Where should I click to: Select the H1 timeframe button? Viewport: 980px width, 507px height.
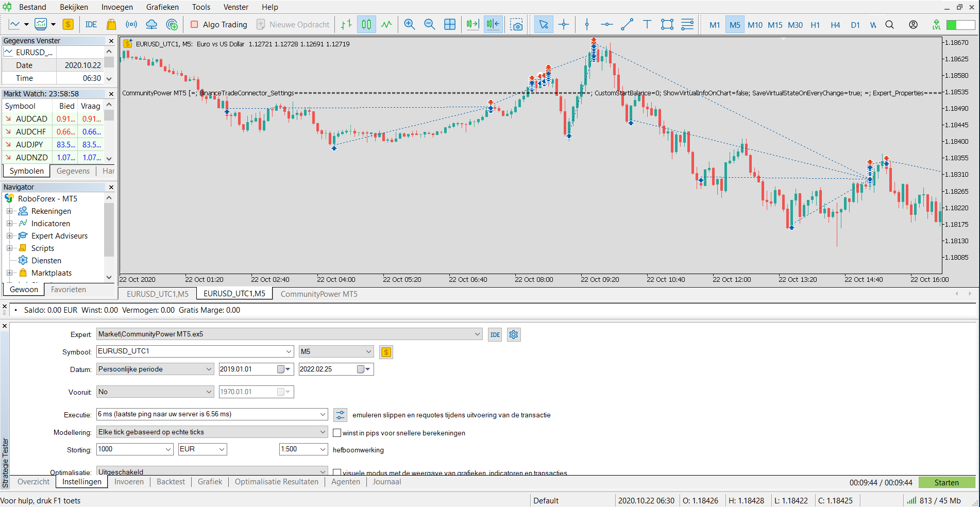(x=815, y=25)
